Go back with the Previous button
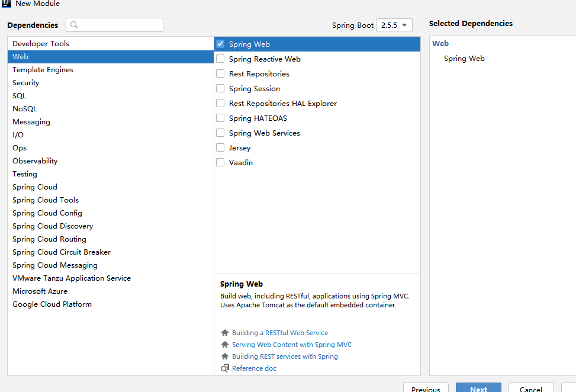The height and width of the screenshot is (392, 576). pyautogui.click(x=426, y=388)
